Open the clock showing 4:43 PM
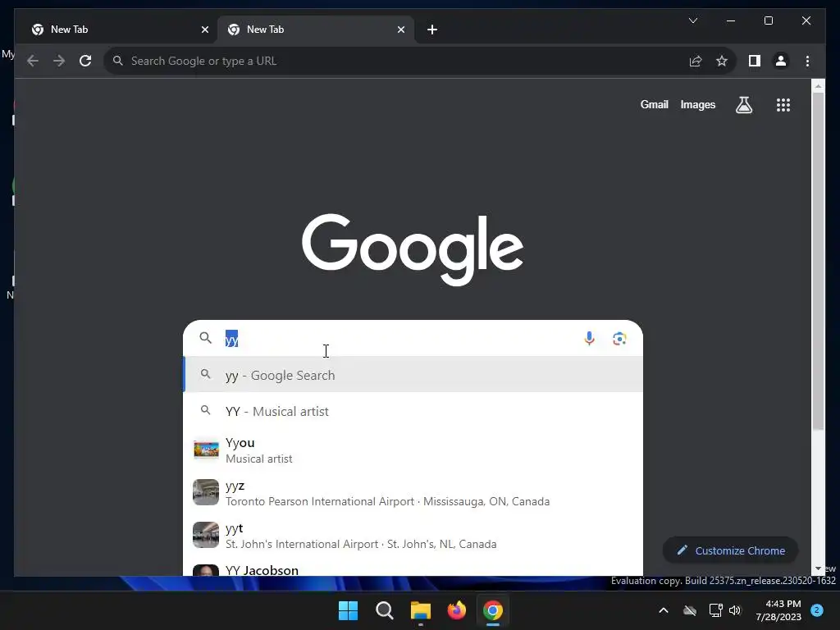 [778, 610]
